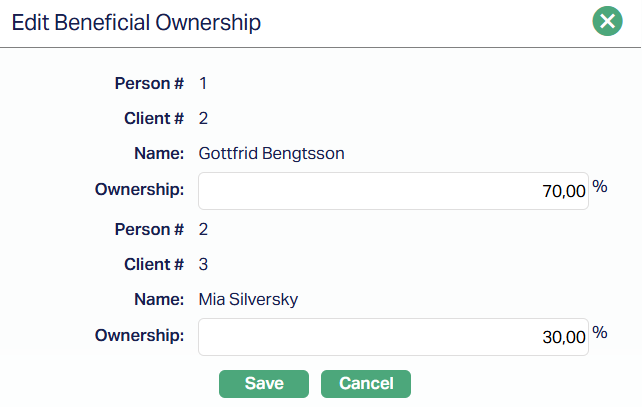Click the Ownership label for the 30,00 field
Viewport: 642px width, 407px height.
(139, 336)
